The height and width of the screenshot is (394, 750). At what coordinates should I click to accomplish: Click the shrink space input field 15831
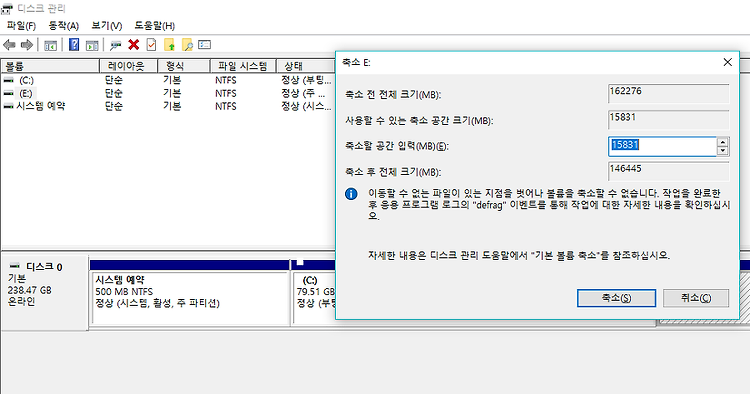coord(662,146)
